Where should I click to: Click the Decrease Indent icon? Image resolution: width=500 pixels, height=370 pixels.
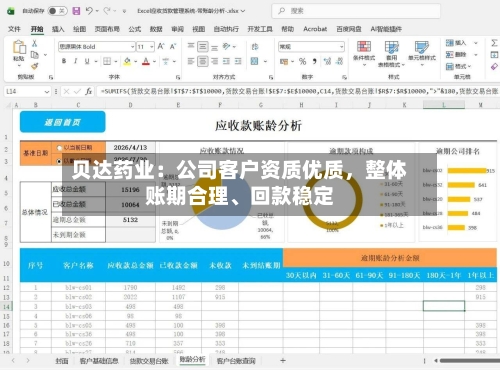click(x=226, y=61)
